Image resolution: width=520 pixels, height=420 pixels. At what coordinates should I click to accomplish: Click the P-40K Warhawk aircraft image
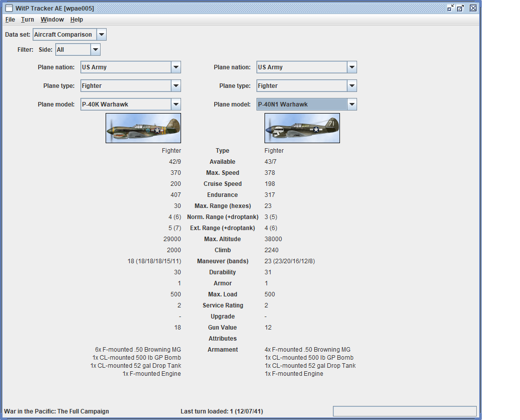point(143,128)
